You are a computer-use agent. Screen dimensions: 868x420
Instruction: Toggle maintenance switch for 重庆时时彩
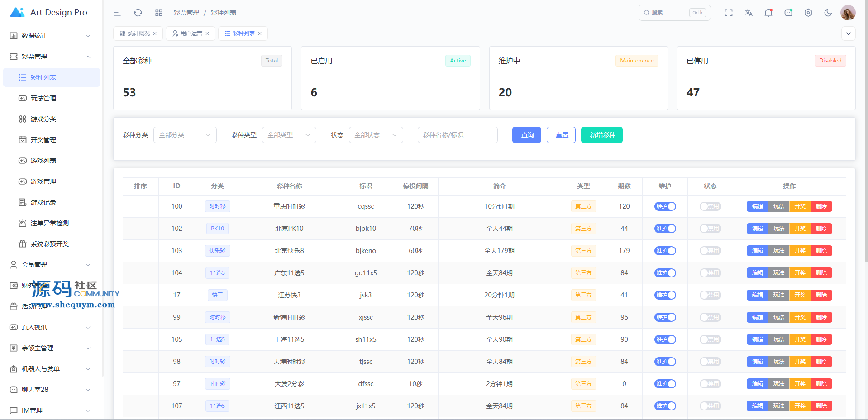tap(665, 206)
